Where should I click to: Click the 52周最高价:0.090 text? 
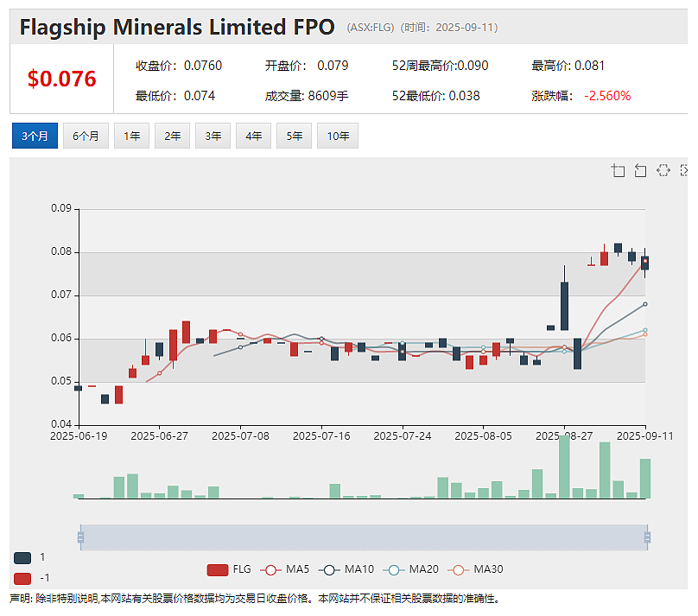441,66
